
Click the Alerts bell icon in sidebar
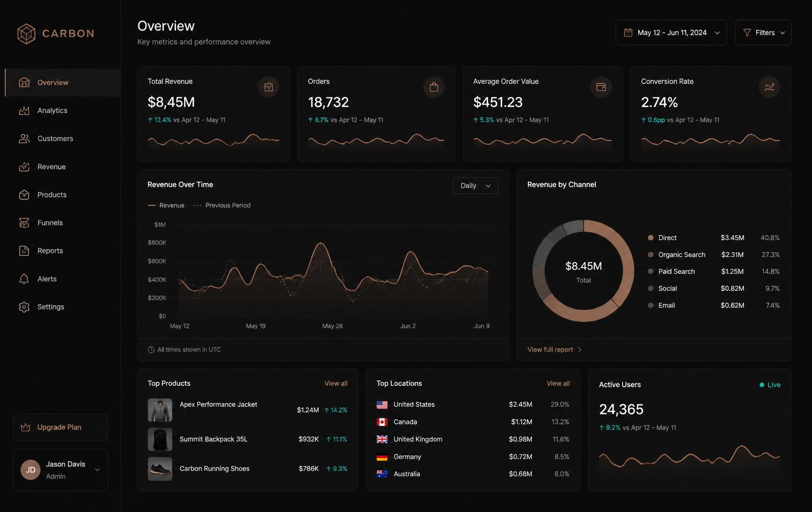pos(24,279)
